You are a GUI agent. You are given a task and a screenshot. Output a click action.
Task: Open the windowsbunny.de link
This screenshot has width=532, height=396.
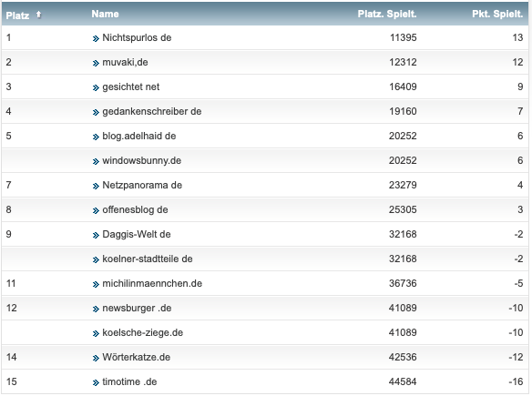click(x=142, y=161)
